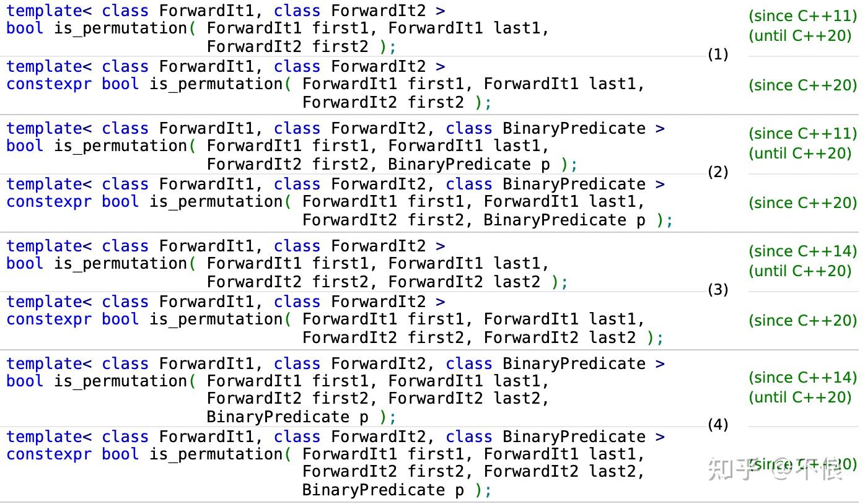Click "ForwardIt2 first2 );" in constexpr overload (1)
865x504 pixels.
click(x=397, y=102)
